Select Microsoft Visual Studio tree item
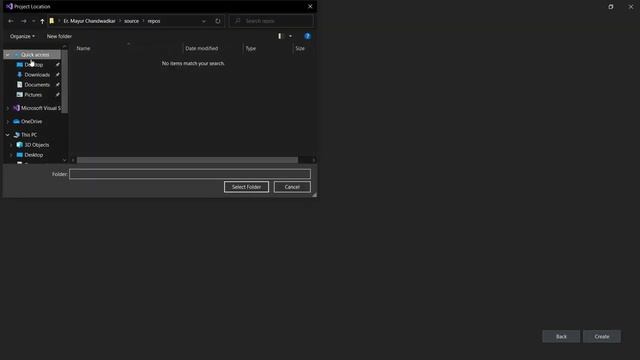Image resolution: width=640 pixels, height=360 pixels. pos(41,108)
